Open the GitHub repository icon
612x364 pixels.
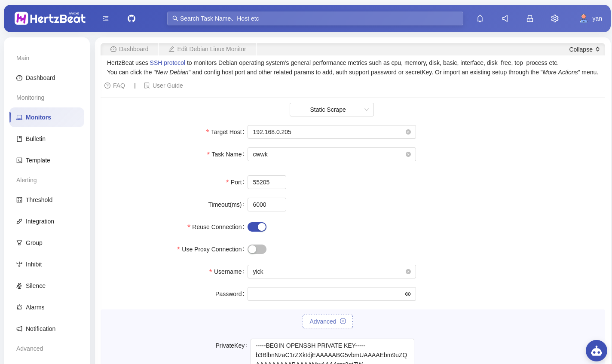132,18
